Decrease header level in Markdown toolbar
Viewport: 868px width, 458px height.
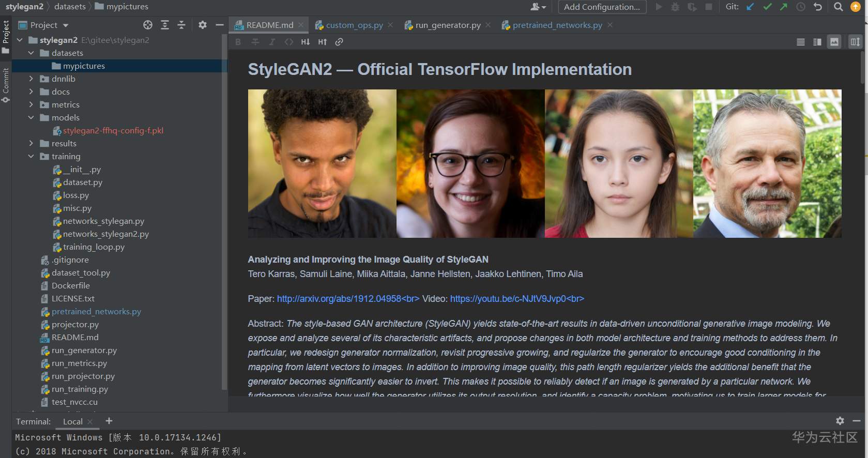click(306, 42)
